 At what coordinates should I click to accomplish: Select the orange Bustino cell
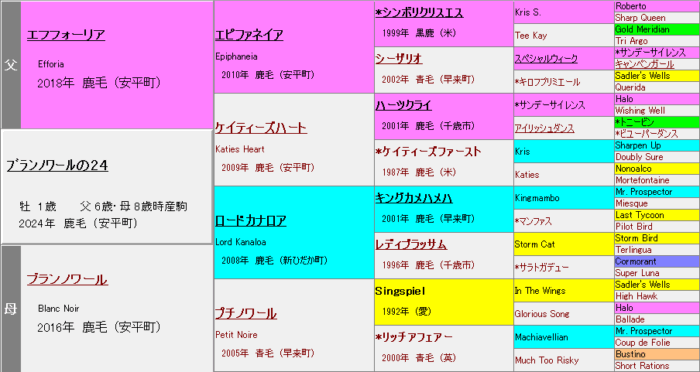coord(657,355)
